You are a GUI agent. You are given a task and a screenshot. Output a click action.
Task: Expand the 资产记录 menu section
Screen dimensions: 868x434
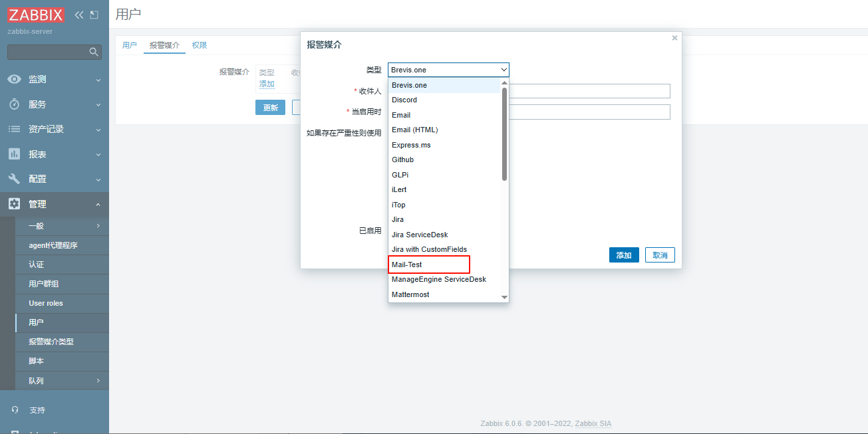(55, 129)
